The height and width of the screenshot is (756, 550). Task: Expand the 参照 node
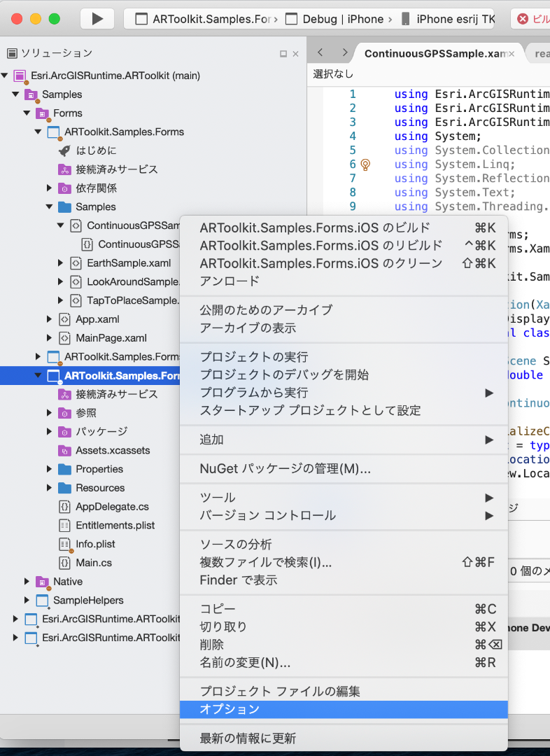pos(49,413)
